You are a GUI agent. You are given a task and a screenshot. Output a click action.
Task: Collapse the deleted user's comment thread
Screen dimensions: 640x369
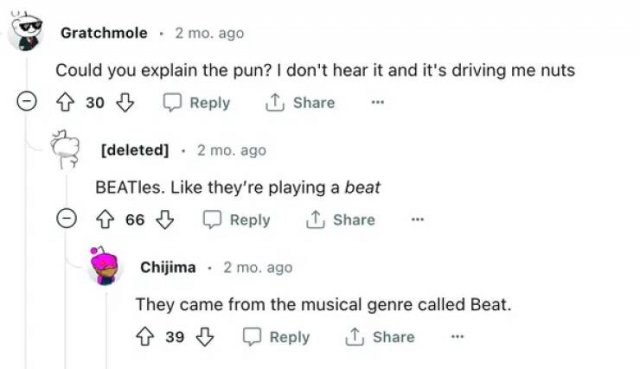67,218
